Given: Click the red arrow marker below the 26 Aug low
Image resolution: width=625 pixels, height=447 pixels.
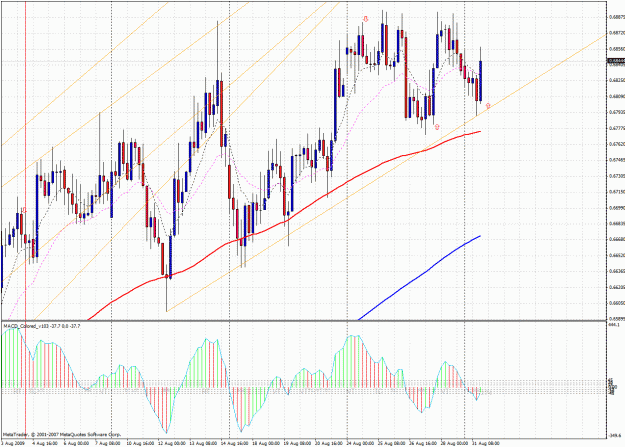Looking at the screenshot, I should pos(437,127).
